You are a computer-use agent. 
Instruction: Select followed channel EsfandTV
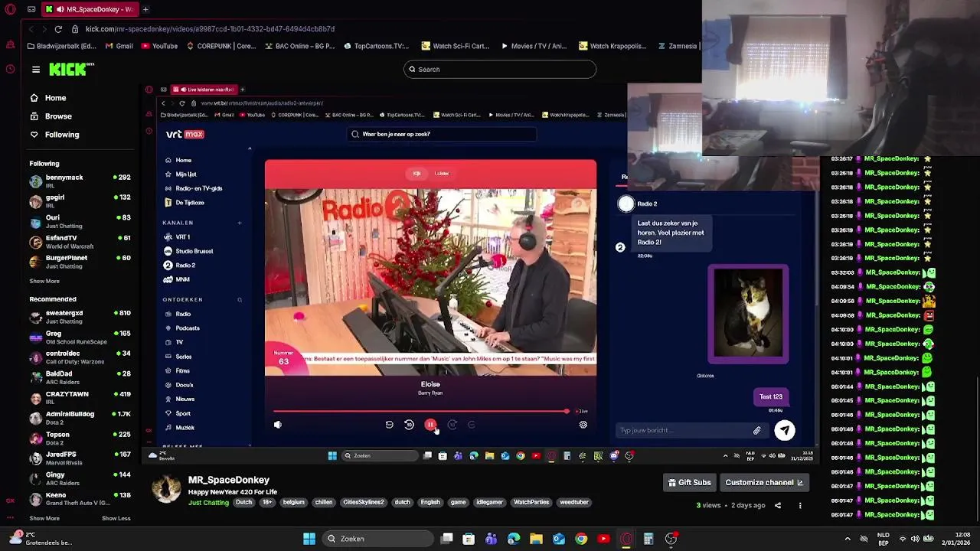tap(80, 242)
